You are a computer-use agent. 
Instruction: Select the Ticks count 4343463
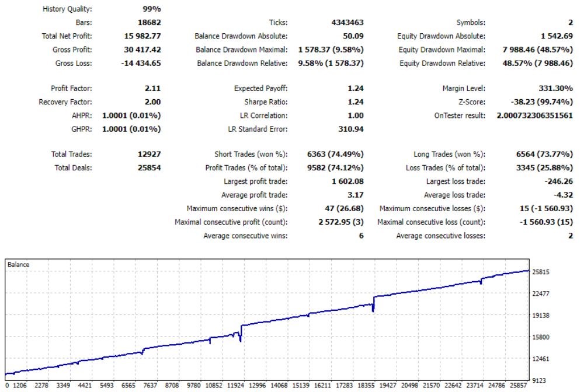coord(347,23)
